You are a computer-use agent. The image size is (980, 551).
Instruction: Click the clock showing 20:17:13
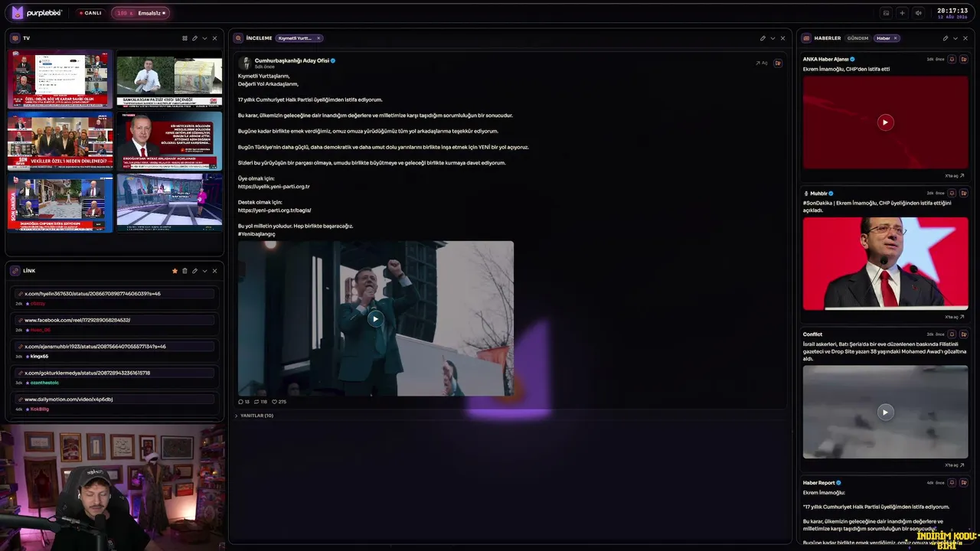952,11
